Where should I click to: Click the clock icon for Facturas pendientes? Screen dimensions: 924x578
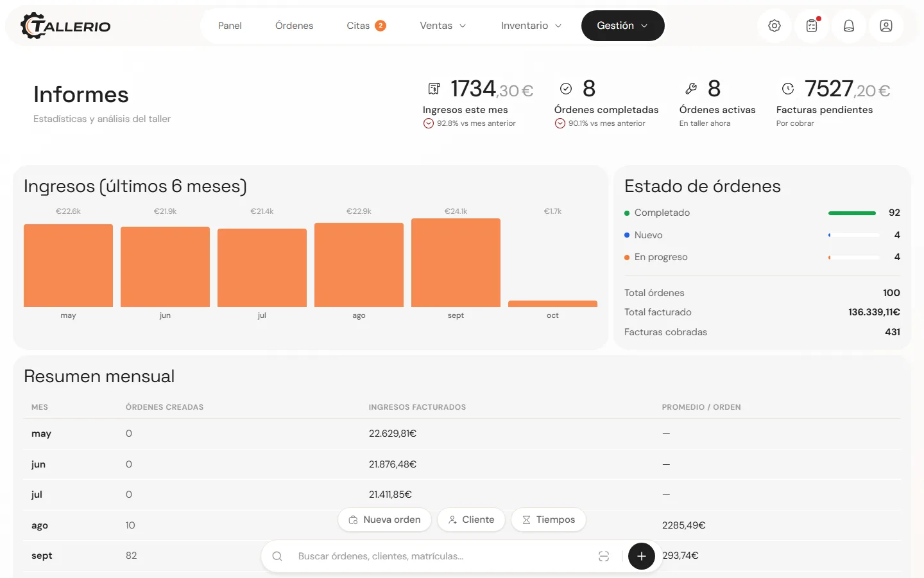click(788, 89)
